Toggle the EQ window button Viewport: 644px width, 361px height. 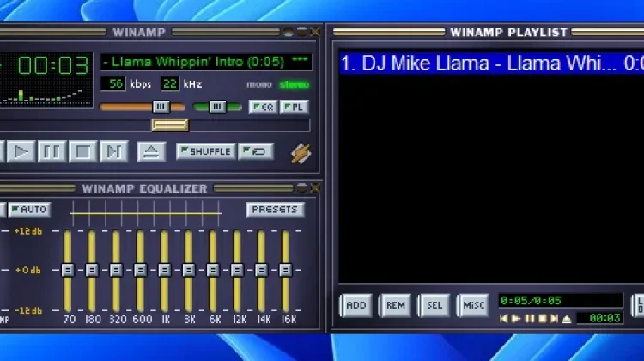263,107
